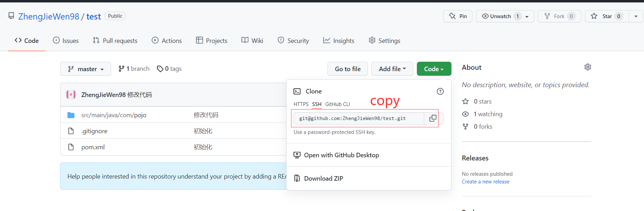Select GitHub CLI clone method
Image resolution: width=644 pixels, height=211 pixels.
click(x=338, y=104)
